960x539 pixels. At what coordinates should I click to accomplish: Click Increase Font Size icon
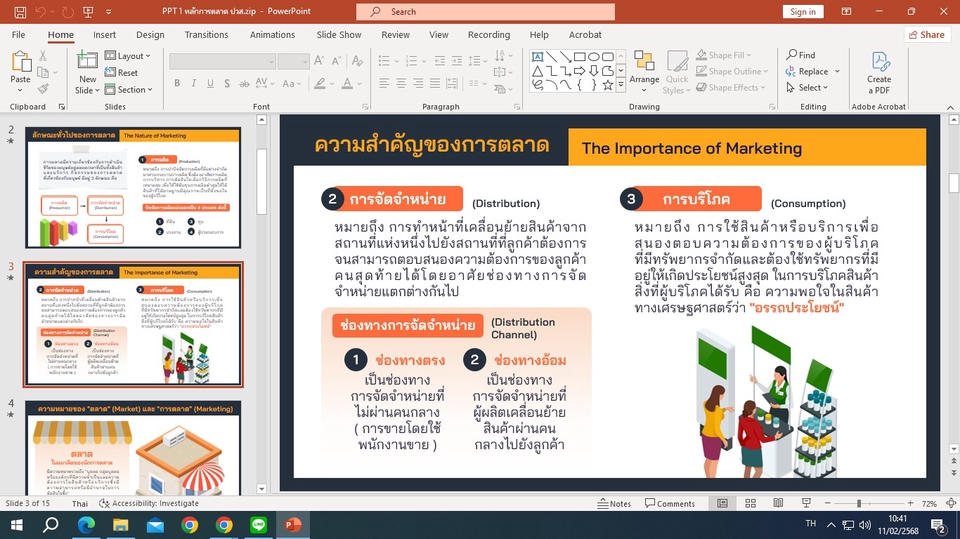319,61
